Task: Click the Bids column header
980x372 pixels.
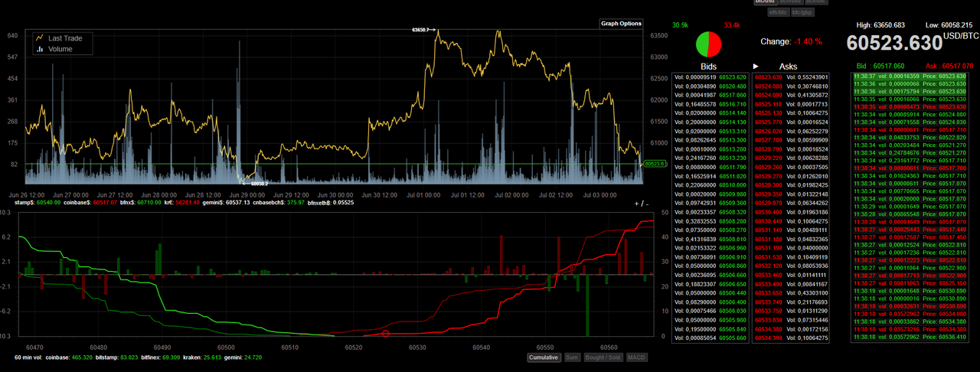Action: (x=709, y=67)
